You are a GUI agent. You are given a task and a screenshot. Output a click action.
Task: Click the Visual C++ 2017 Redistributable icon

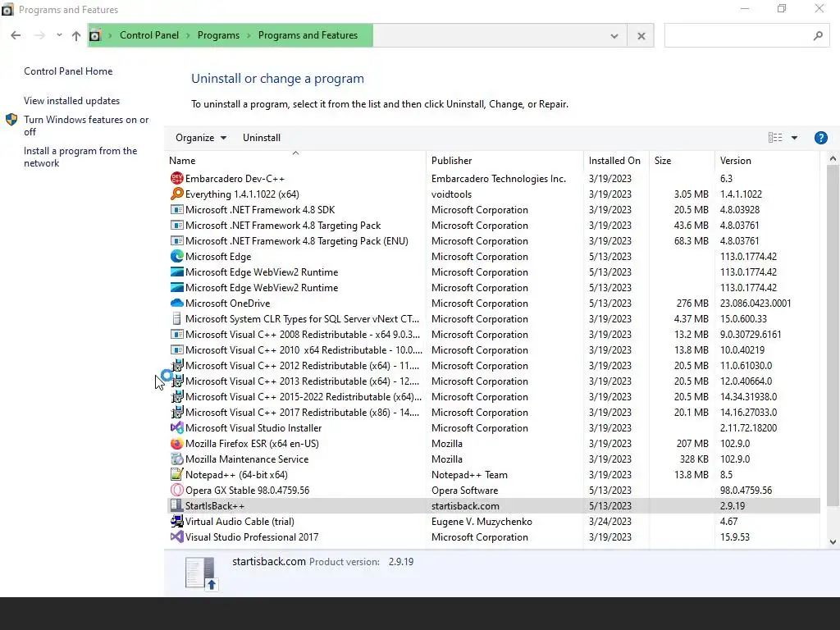[177, 412]
